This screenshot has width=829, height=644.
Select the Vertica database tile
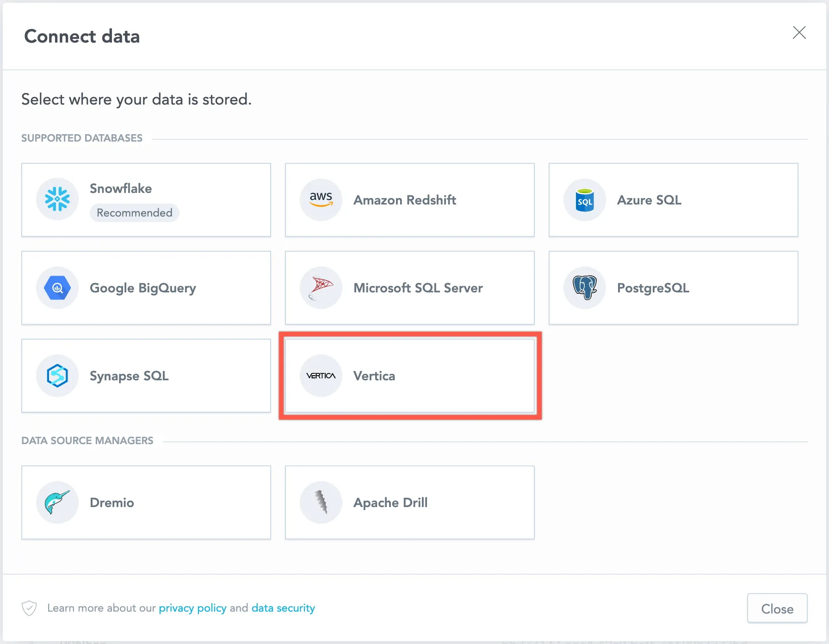pos(410,376)
